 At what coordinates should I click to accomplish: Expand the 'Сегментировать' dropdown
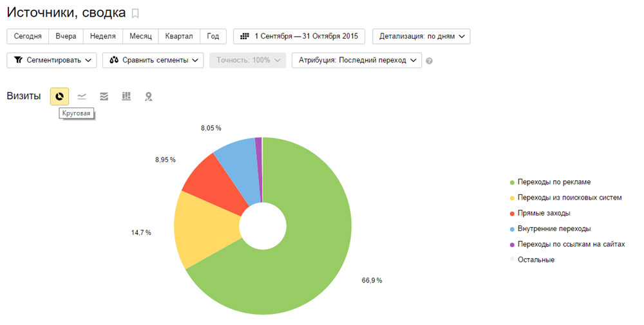coord(52,60)
